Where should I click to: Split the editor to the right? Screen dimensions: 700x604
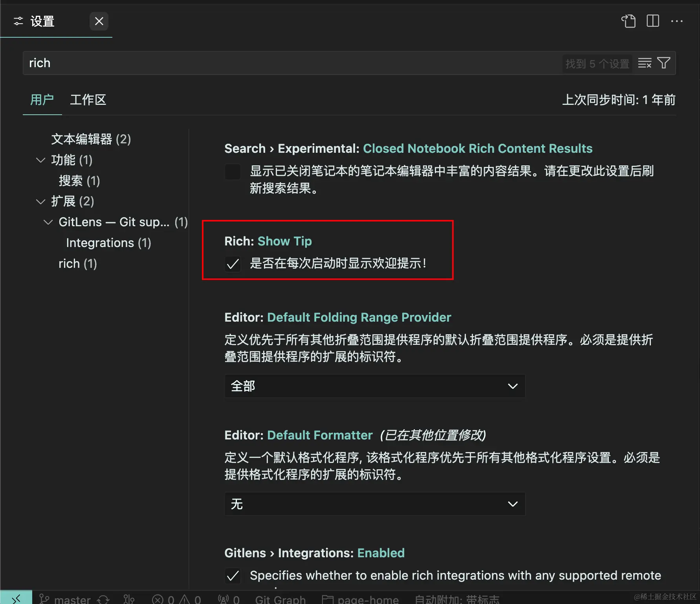click(653, 21)
